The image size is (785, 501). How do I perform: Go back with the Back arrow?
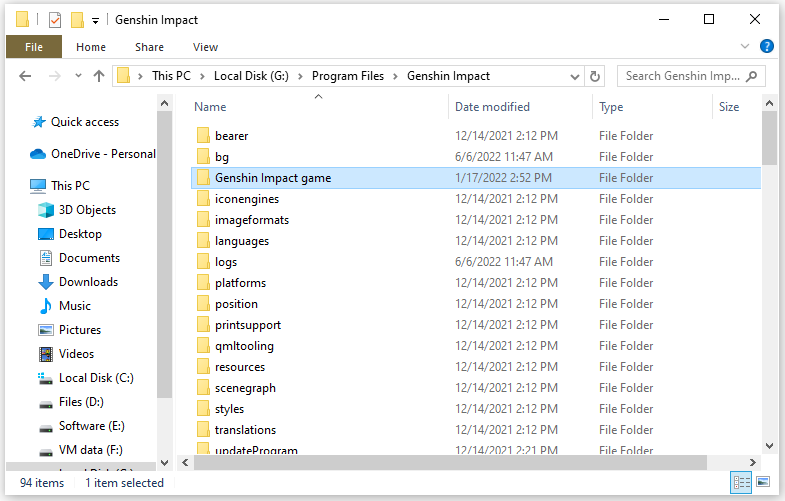pos(25,76)
